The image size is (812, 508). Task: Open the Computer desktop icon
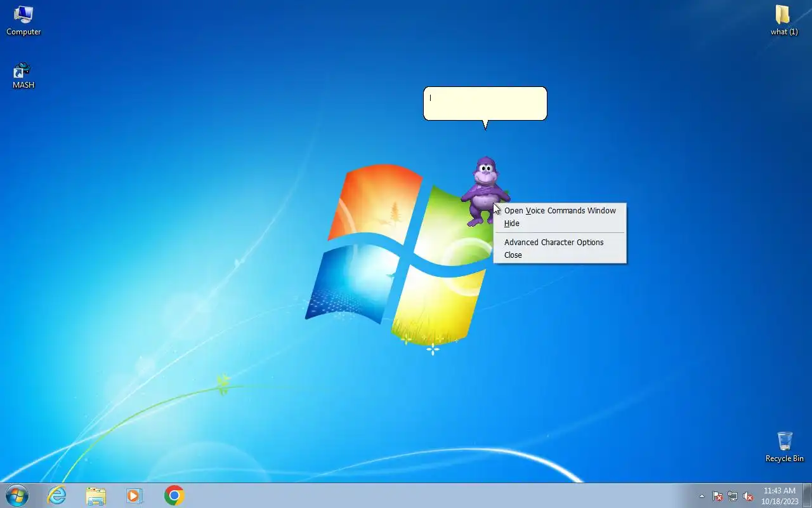[23, 20]
